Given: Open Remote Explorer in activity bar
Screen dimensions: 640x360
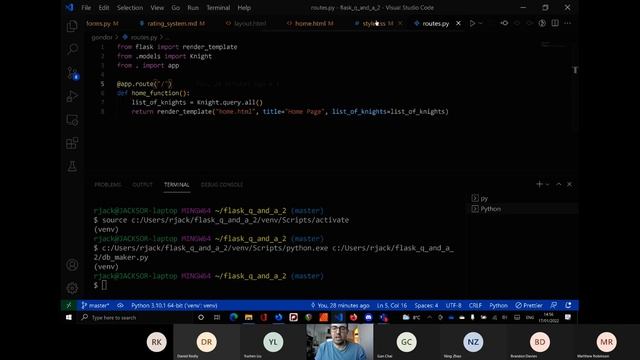Looking at the screenshot, I should tap(72, 120).
